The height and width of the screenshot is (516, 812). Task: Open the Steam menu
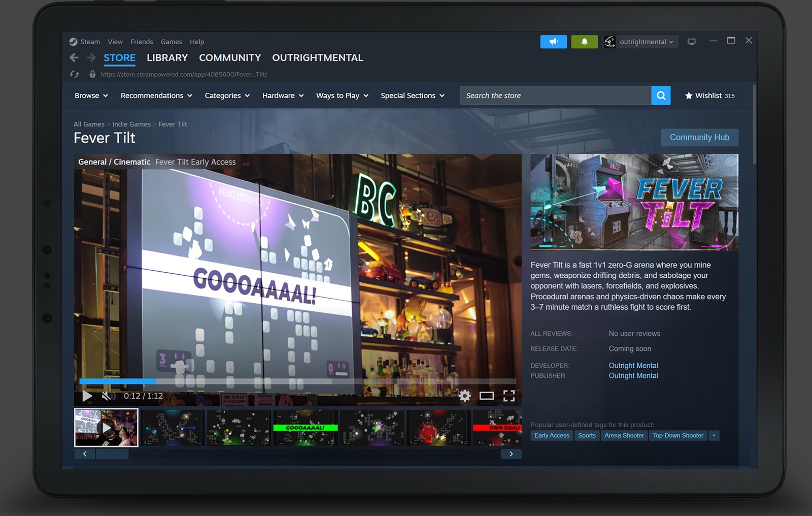(x=90, y=42)
